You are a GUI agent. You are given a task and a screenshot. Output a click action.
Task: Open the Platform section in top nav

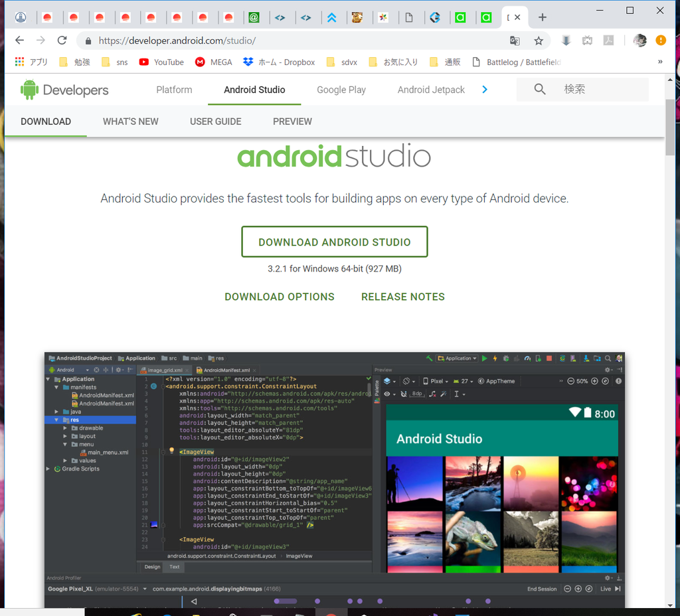pos(174,90)
